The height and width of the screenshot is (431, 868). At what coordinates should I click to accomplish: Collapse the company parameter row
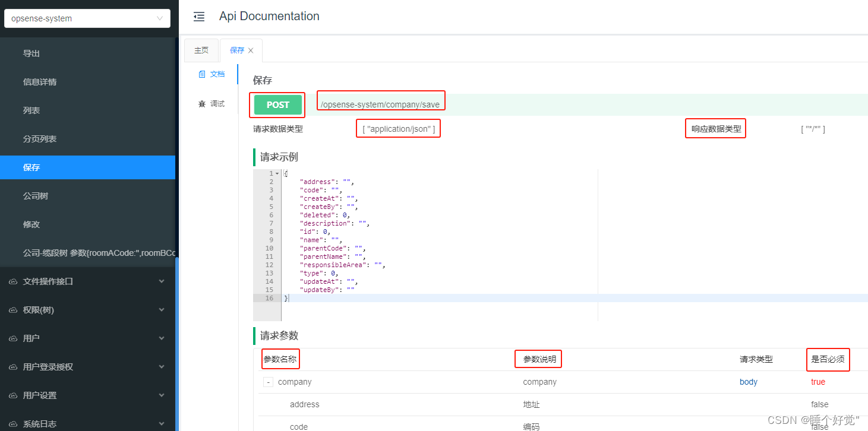[269, 382]
